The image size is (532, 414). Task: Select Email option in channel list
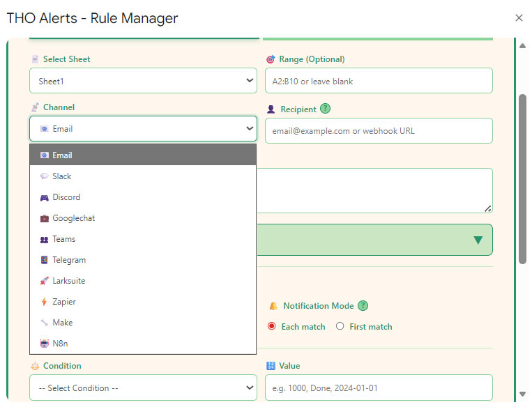pyautogui.click(x=143, y=155)
